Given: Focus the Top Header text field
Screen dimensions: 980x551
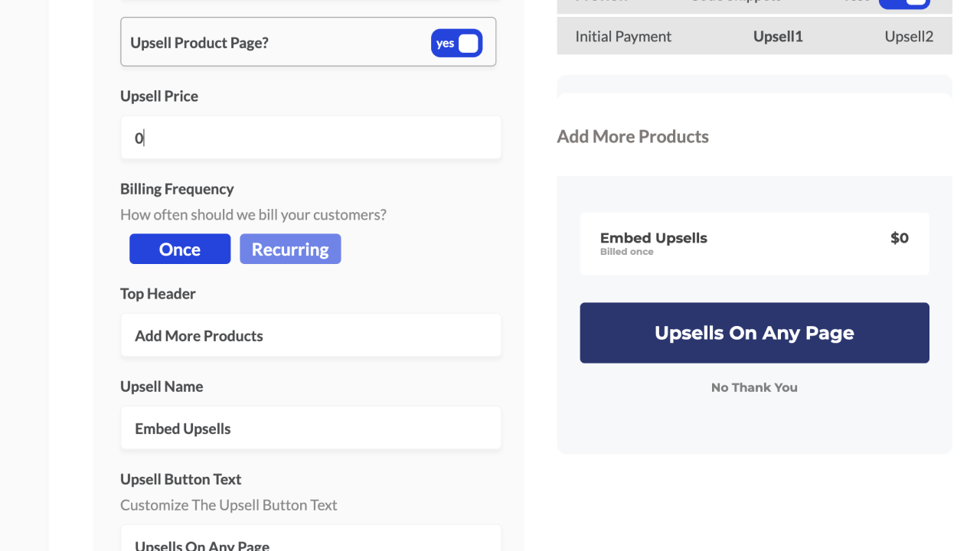Looking at the screenshot, I should (311, 335).
